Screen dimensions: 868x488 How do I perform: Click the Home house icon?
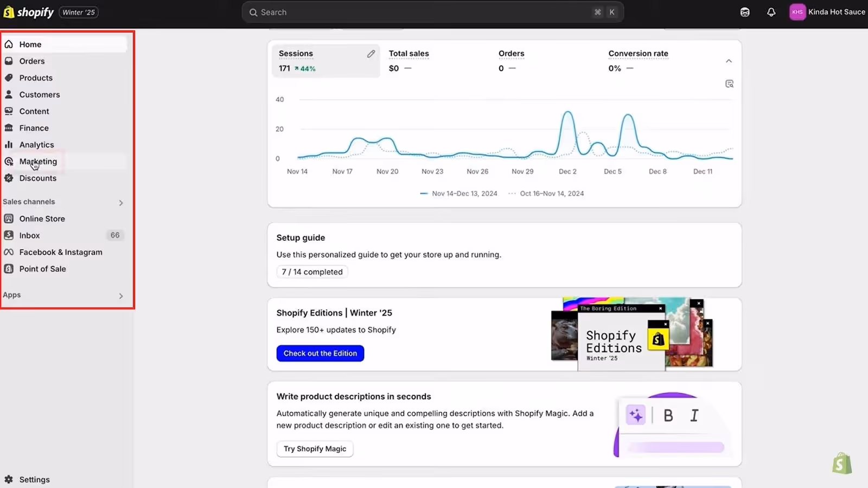click(x=9, y=44)
